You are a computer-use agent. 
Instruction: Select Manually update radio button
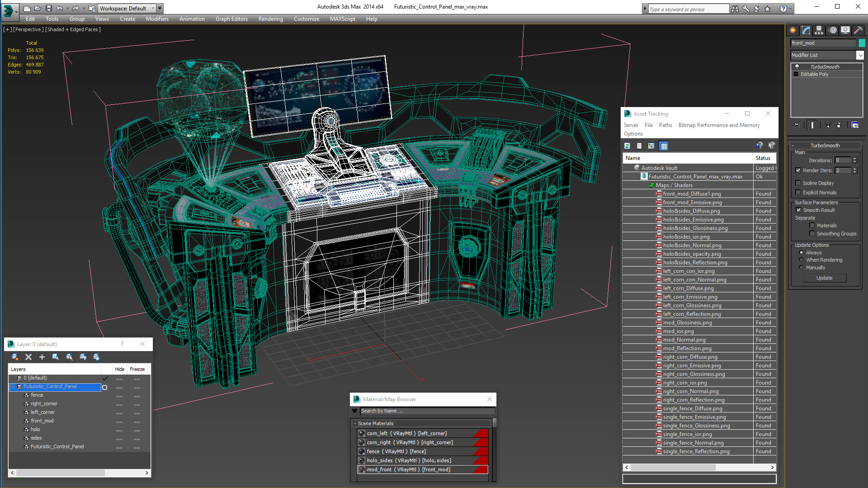[801, 267]
